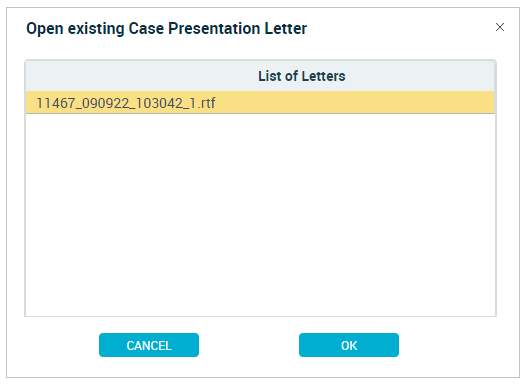Click the X at the dialog's top-right corner
This screenshot has height=386, width=525.
(x=500, y=27)
